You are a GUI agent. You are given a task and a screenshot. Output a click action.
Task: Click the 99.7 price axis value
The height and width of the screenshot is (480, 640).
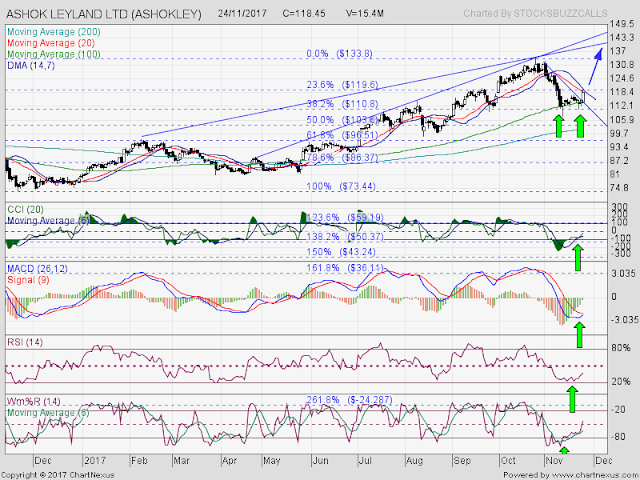[620, 133]
